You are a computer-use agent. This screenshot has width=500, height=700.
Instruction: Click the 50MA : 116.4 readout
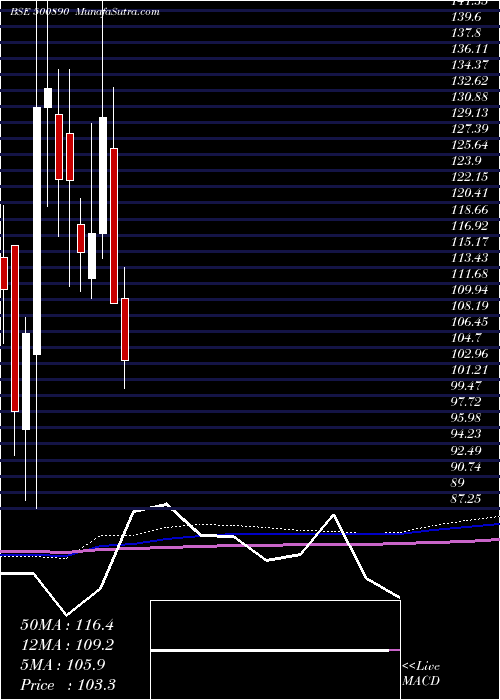[x=67, y=625]
